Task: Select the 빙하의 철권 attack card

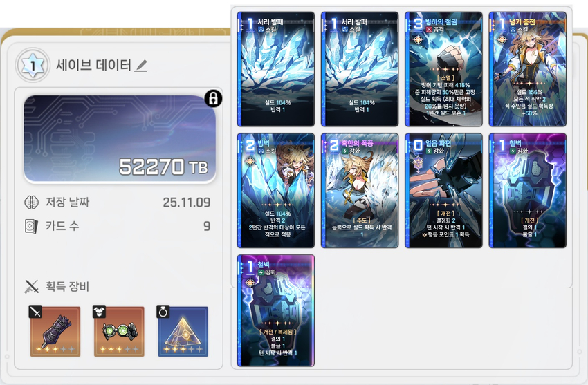Action: [444, 69]
